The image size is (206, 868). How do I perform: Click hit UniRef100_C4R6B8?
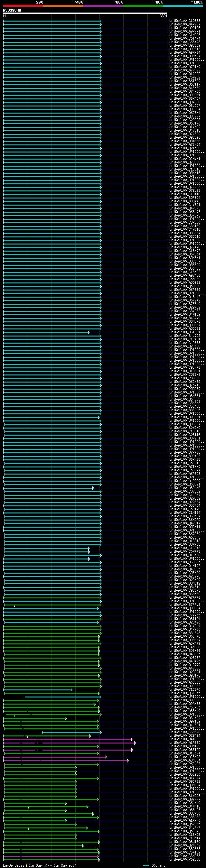tap(185, 343)
